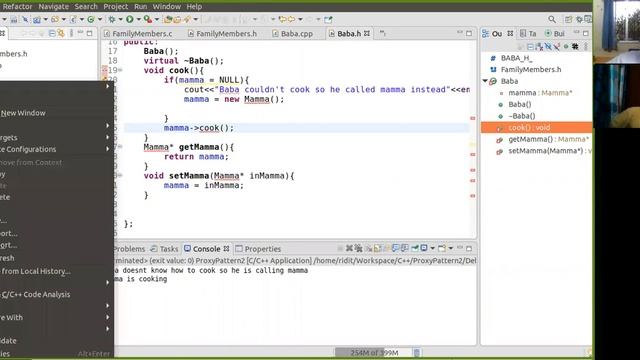Viewport: 640px width, 360px height.
Task: Collapse the cook() method fold marker
Action: coord(120,70)
